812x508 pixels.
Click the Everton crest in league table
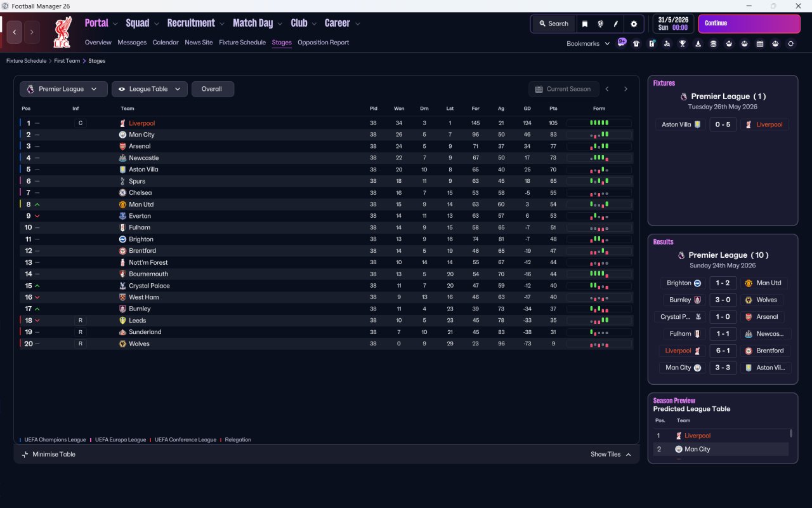pos(122,216)
